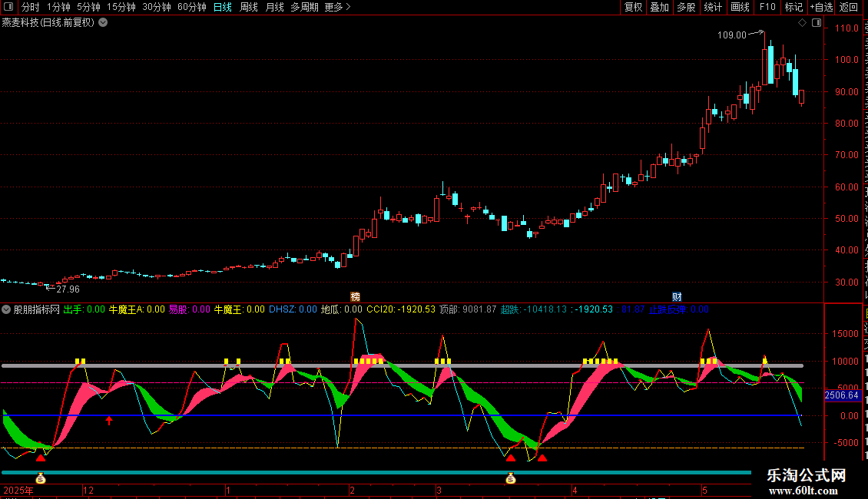
Task: Click the CCI20: -1920.53 value
Action: (401, 309)
